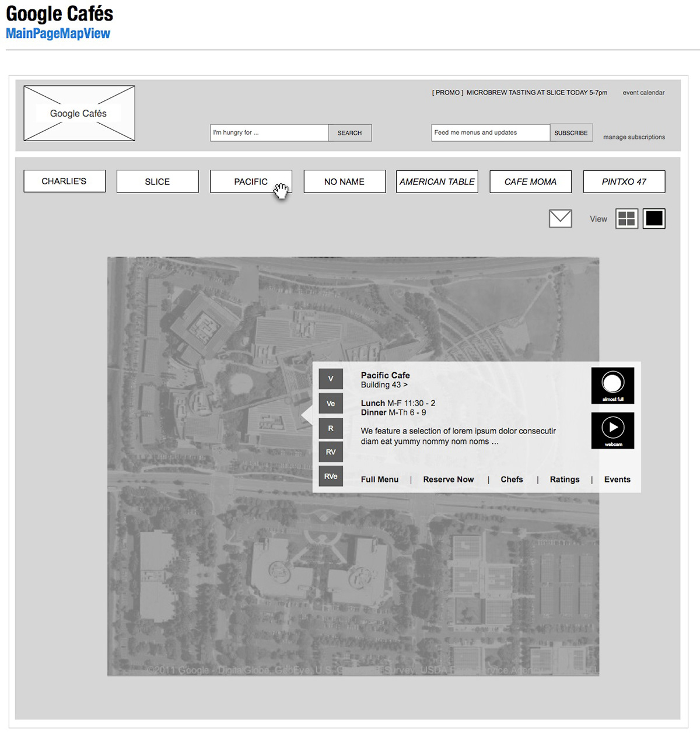This screenshot has width=700, height=752.
Task: Click the 'MainPageMapView' page subtitle
Action: point(58,34)
